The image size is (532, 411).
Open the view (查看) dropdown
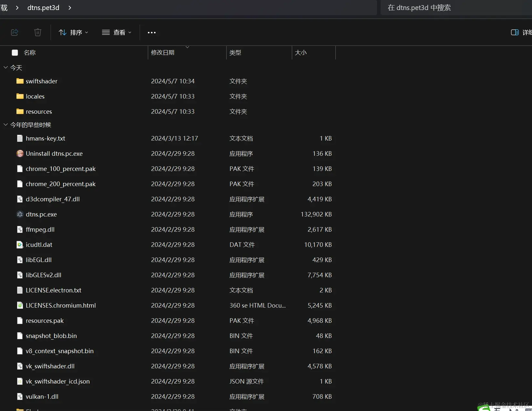tap(117, 32)
